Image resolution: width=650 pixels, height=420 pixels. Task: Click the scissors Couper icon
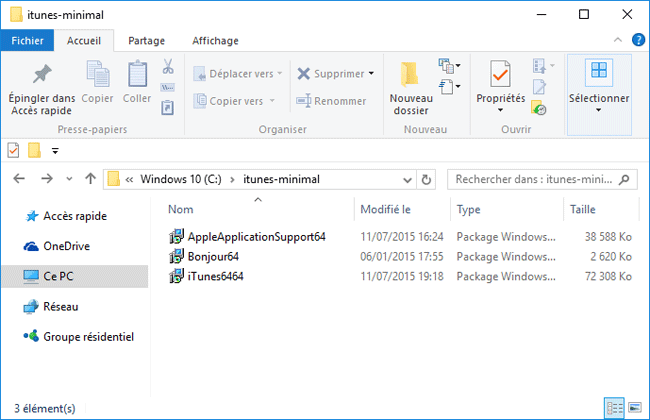point(168,66)
